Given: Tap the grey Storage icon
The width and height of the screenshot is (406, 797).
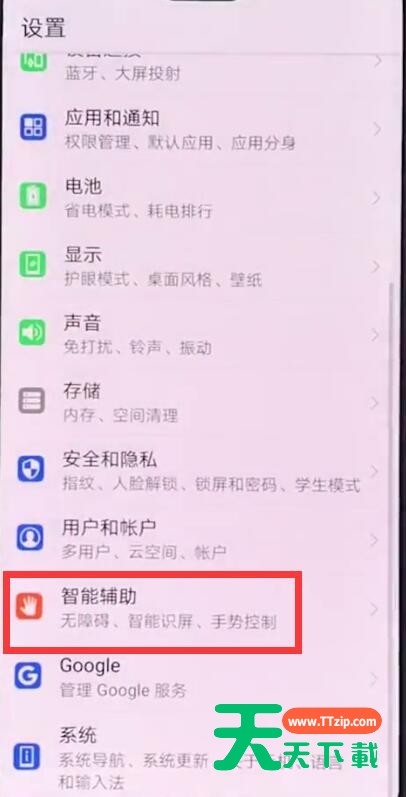Looking at the screenshot, I should (32, 402).
